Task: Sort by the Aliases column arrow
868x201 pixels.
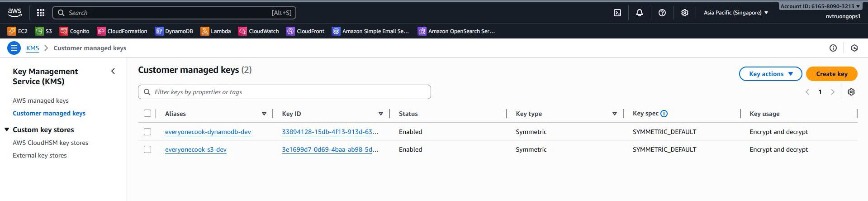Action: pos(264,114)
